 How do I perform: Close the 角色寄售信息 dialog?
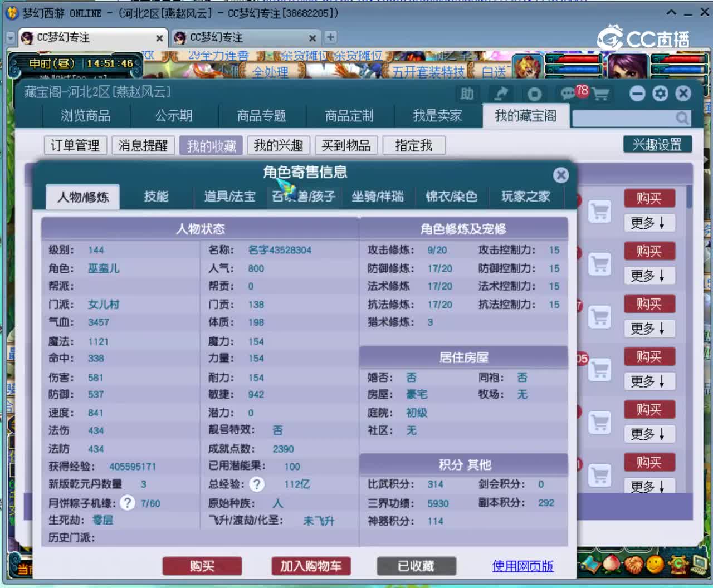pos(561,175)
